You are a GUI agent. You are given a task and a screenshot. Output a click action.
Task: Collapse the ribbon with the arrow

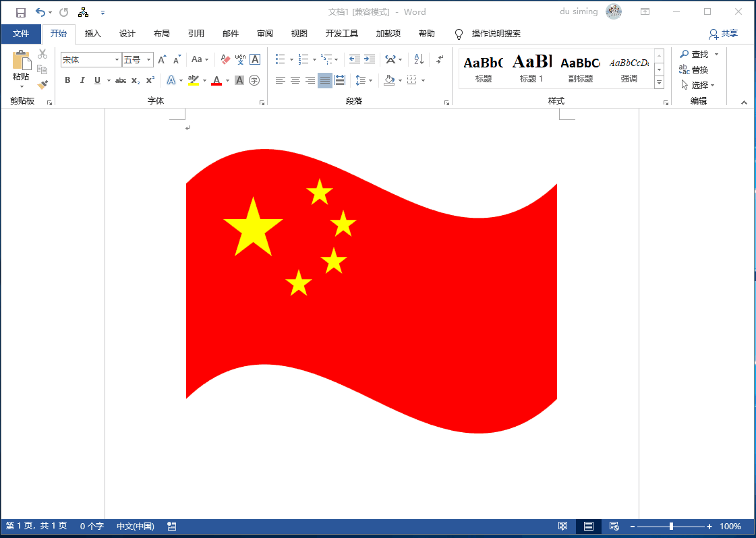[x=744, y=102]
